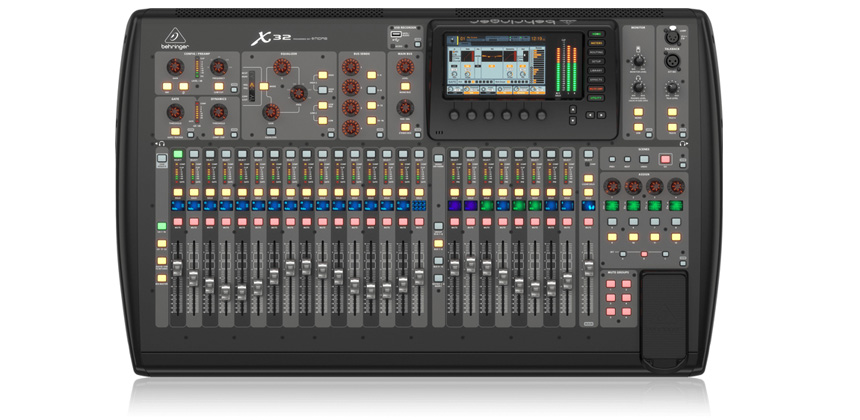Image resolution: width=860 pixels, height=420 pixels.
Task: Click the Gate Threshold knob
Action: (175, 112)
